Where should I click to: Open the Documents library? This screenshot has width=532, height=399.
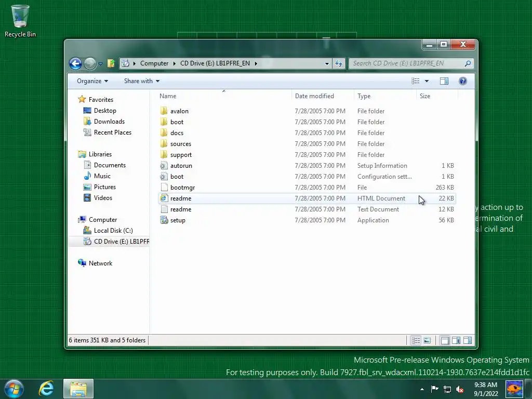click(x=110, y=165)
